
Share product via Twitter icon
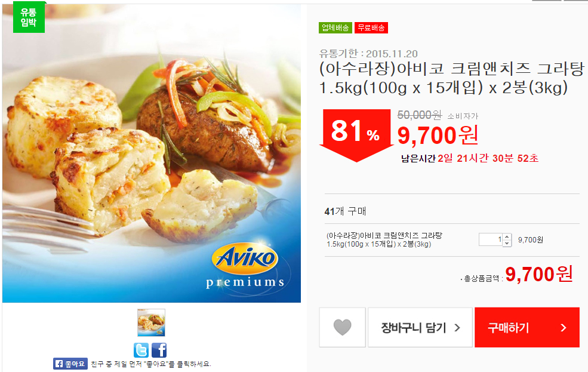click(x=141, y=351)
